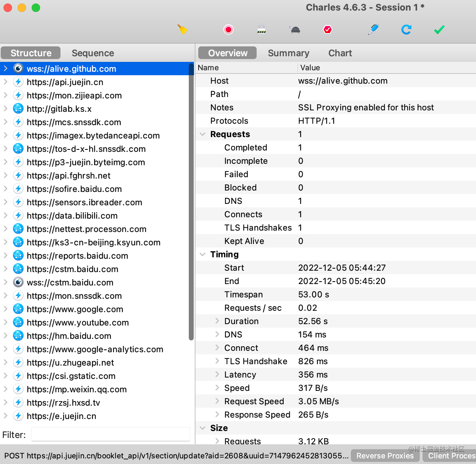Expand the http://gitlab.ks.x host node
This screenshot has height=464, width=476.
[x=6, y=109]
